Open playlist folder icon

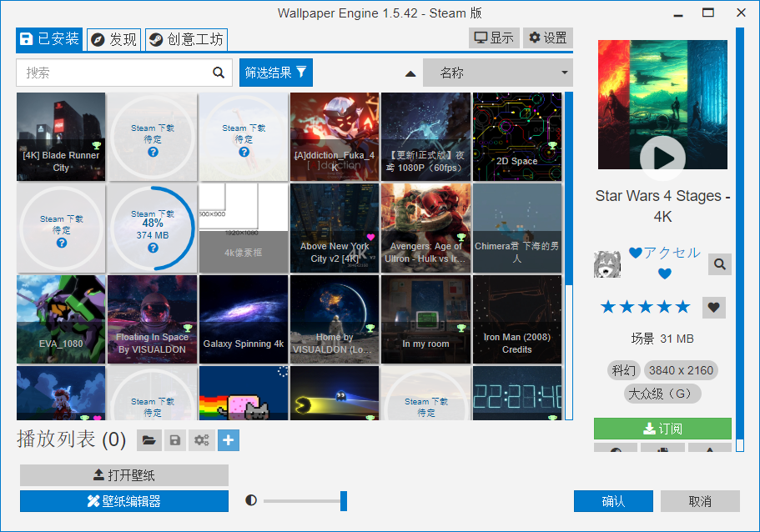[x=148, y=440]
